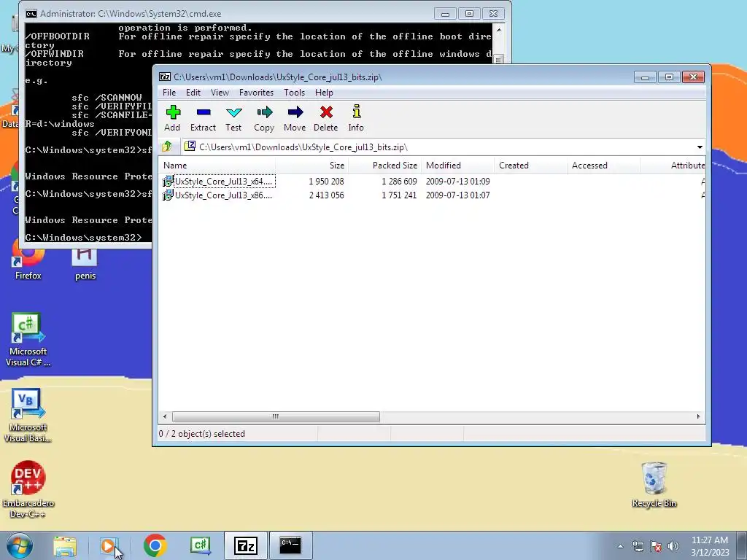Open the Edit menu
The image size is (747, 560).
[193, 93]
